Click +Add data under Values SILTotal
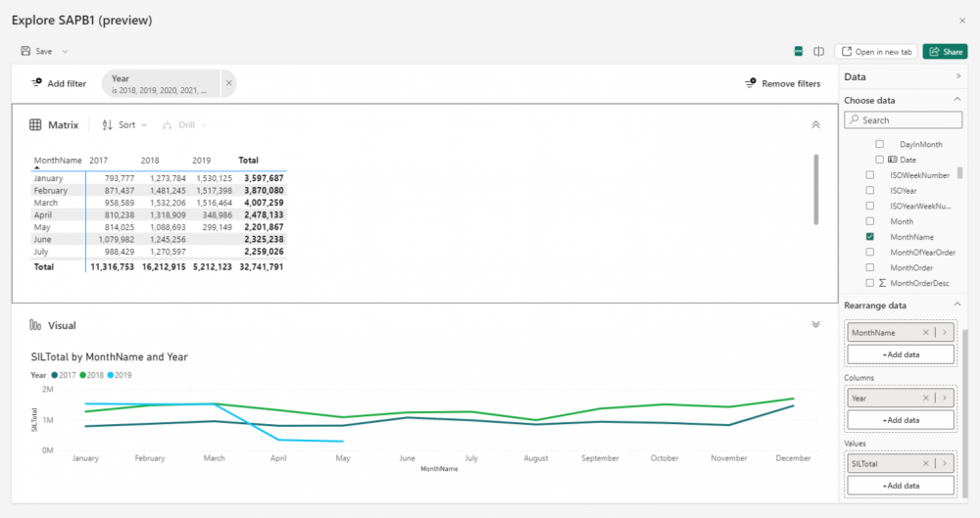Image resolution: width=980 pixels, height=518 pixels. tap(901, 486)
